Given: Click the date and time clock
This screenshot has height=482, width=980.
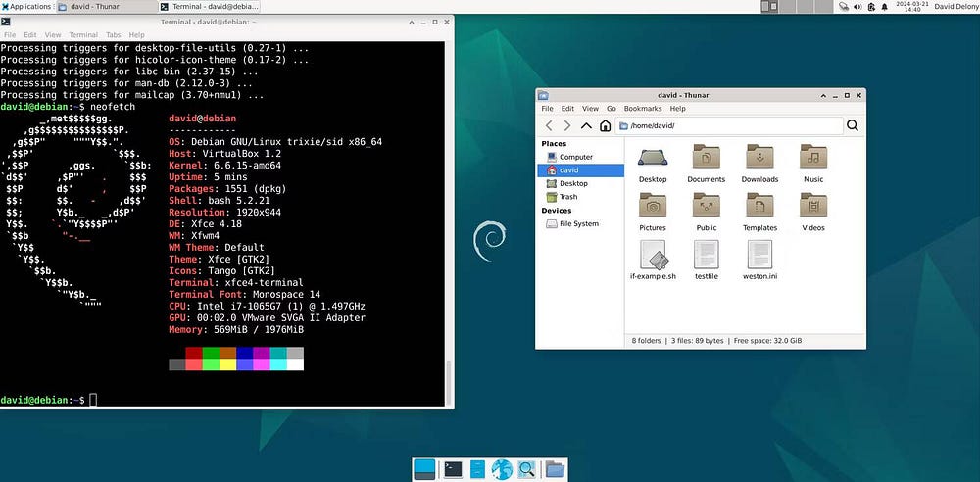Looking at the screenshot, I should (x=912, y=6).
